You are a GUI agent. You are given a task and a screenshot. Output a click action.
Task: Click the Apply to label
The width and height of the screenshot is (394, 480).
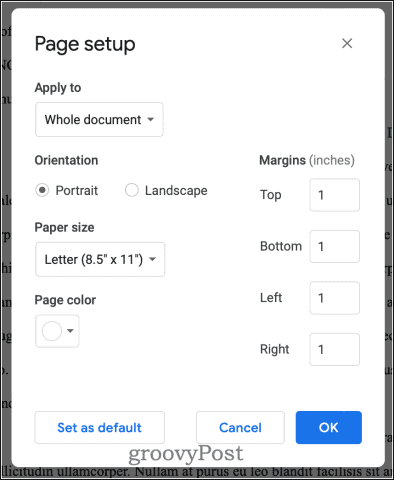click(58, 88)
